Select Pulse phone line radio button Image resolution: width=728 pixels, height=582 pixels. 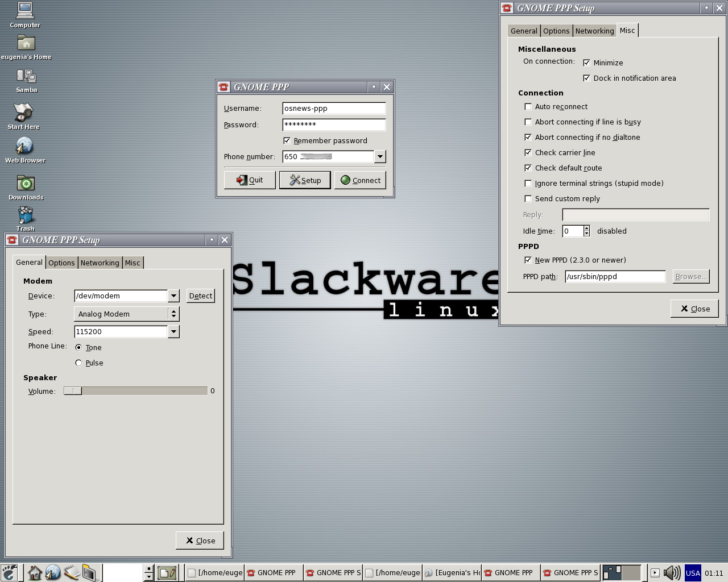coord(78,363)
